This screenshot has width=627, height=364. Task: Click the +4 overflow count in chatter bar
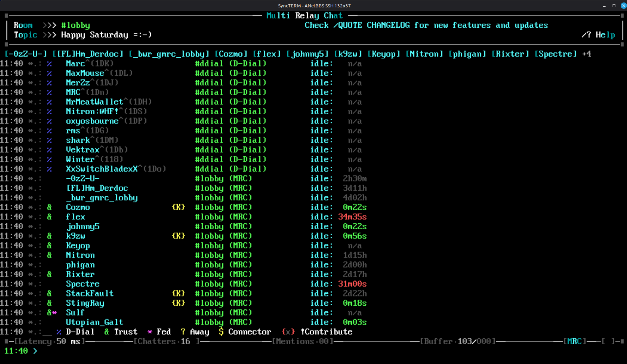point(587,54)
